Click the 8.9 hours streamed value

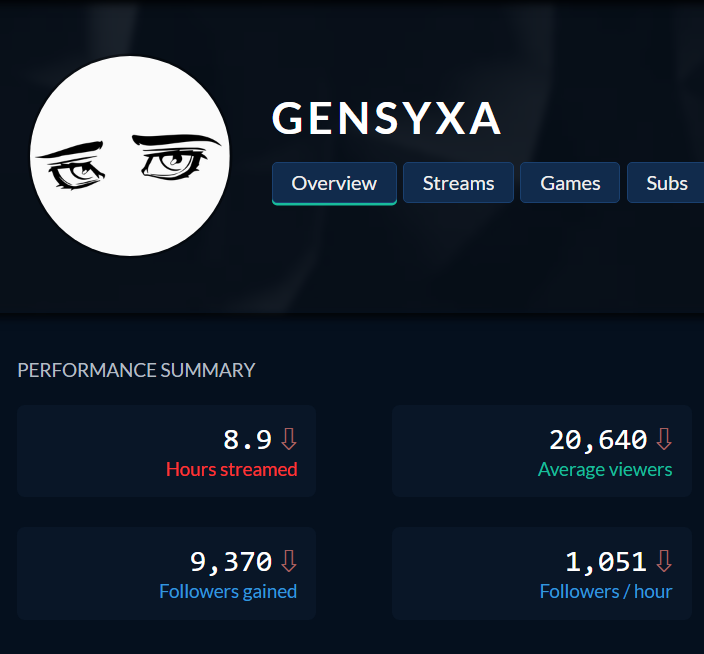tap(247, 439)
